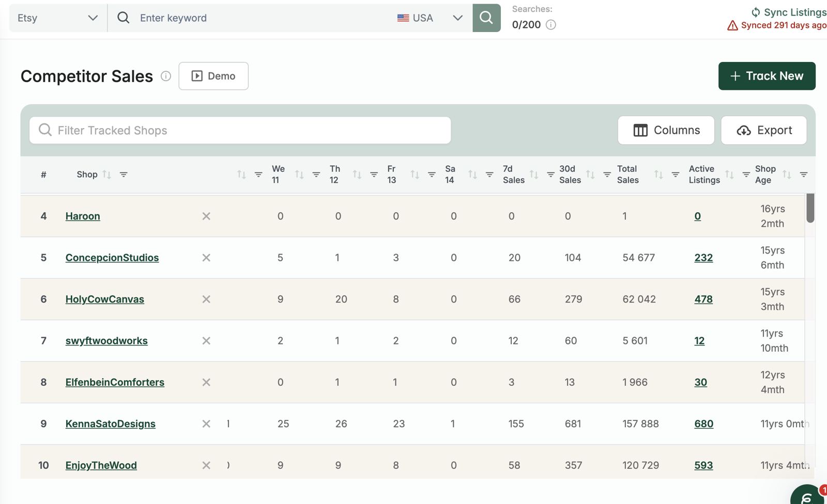Open the Sa 14 column filter

[489, 175]
